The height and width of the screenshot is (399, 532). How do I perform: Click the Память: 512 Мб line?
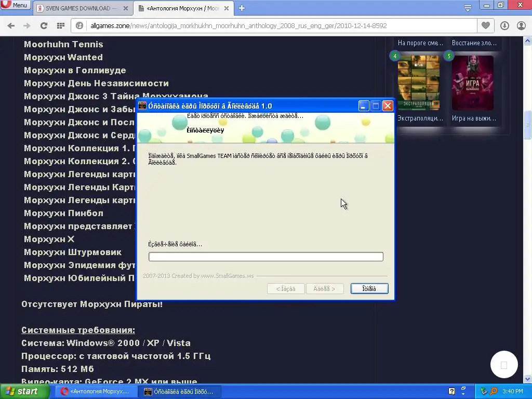pyautogui.click(x=57, y=369)
